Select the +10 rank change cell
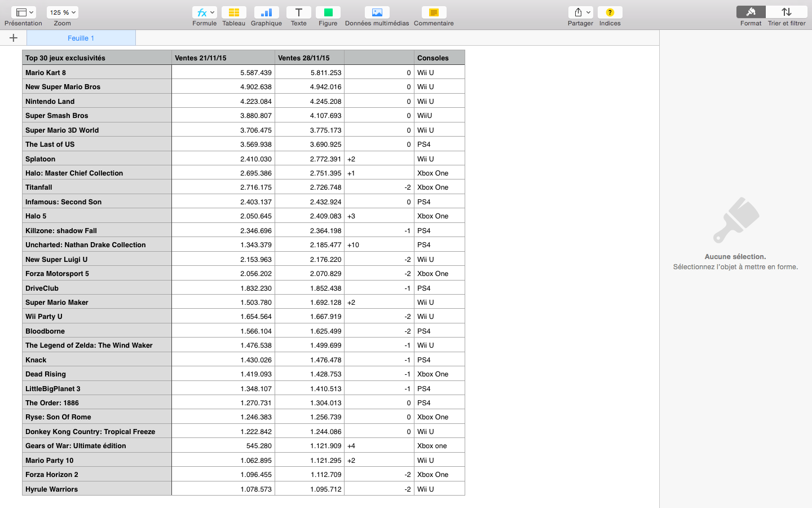Screen dimensions: 812x508 [x=379, y=245]
